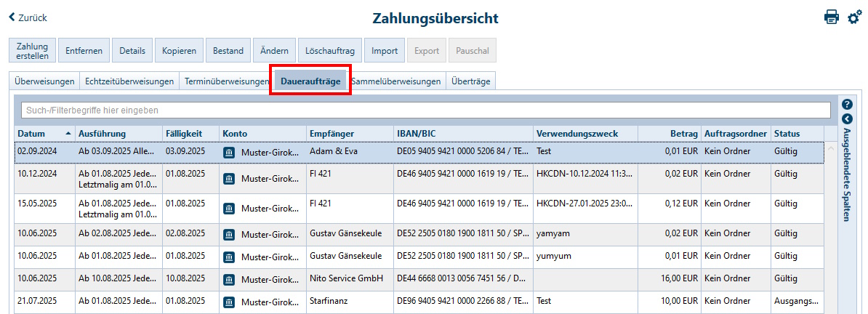Viewport: 868px width, 314px height.
Task: Sort by the Betrag column header
Action: pyautogui.click(x=670, y=134)
